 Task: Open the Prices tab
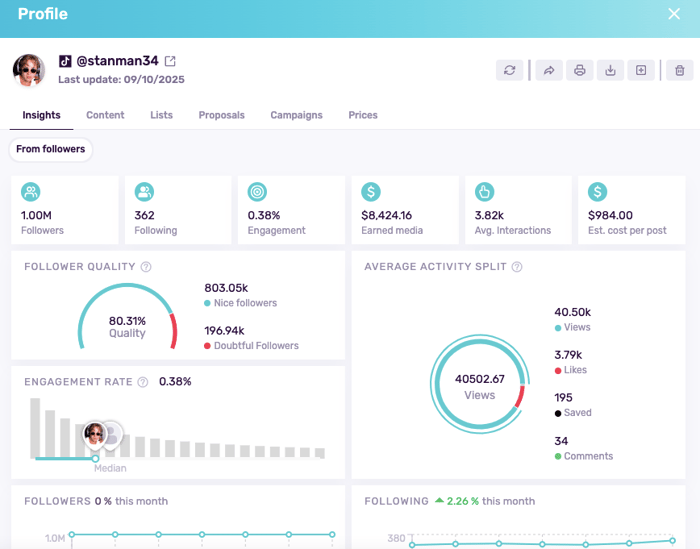(363, 115)
